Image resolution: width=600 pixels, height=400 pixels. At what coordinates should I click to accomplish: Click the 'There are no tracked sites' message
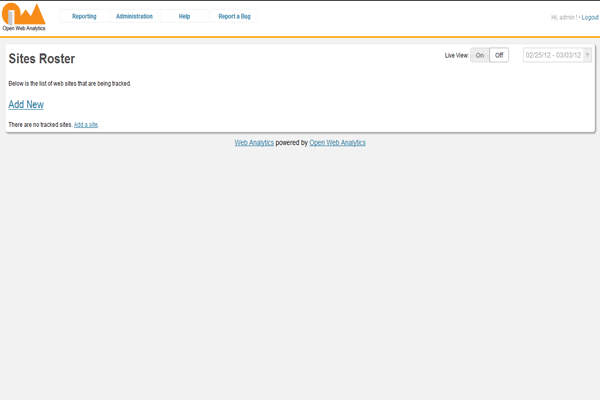tap(40, 124)
